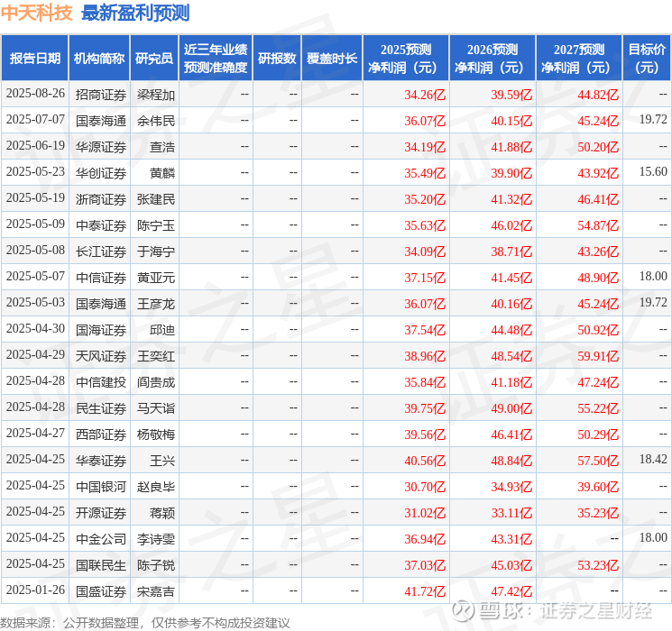Click the 43.31亿 forecast value

(511, 539)
